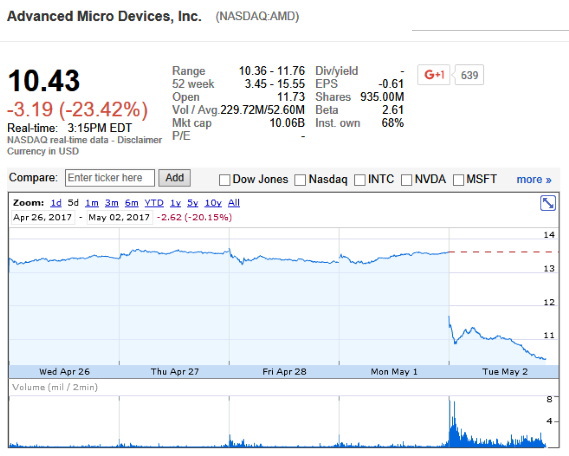Click the EPS value -0.61
Viewport: 569px width, 456px height.
[x=391, y=84]
